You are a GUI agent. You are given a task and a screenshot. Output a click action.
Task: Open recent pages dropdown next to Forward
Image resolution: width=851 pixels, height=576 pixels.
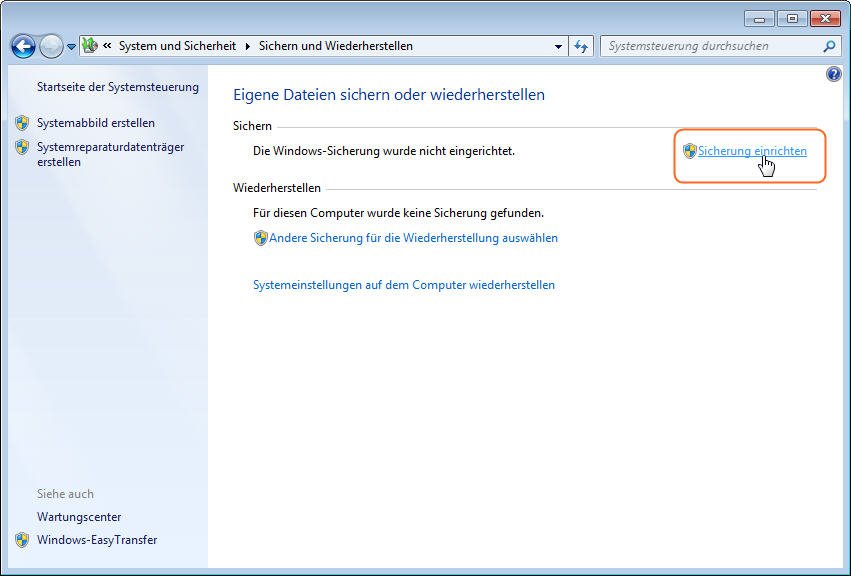71,47
